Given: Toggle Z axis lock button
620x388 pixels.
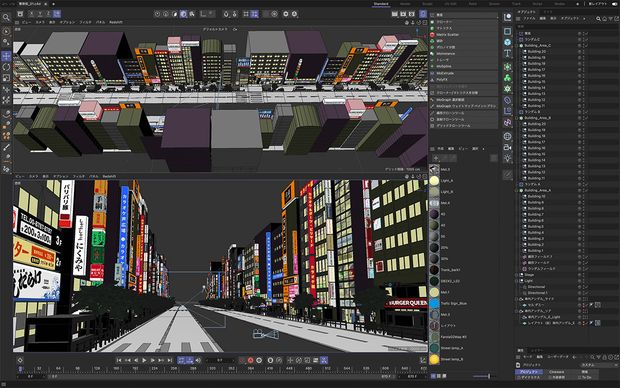Looking at the screenshot, I should point(48,14).
